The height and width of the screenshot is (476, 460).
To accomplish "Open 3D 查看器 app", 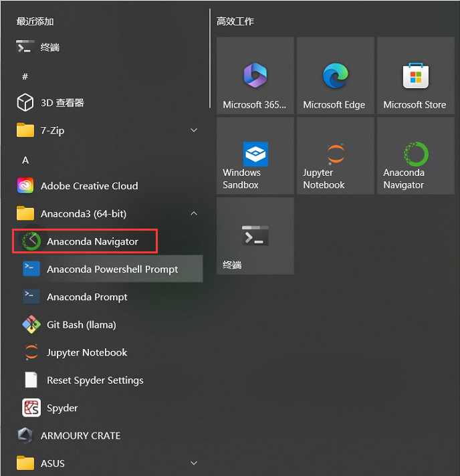I will [62, 103].
